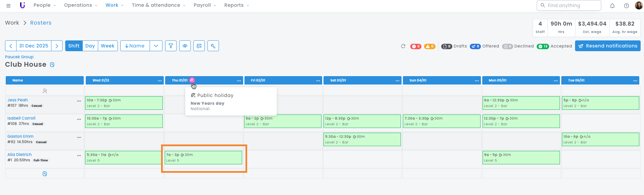Click the edit icon beside Club House

(x=52, y=65)
